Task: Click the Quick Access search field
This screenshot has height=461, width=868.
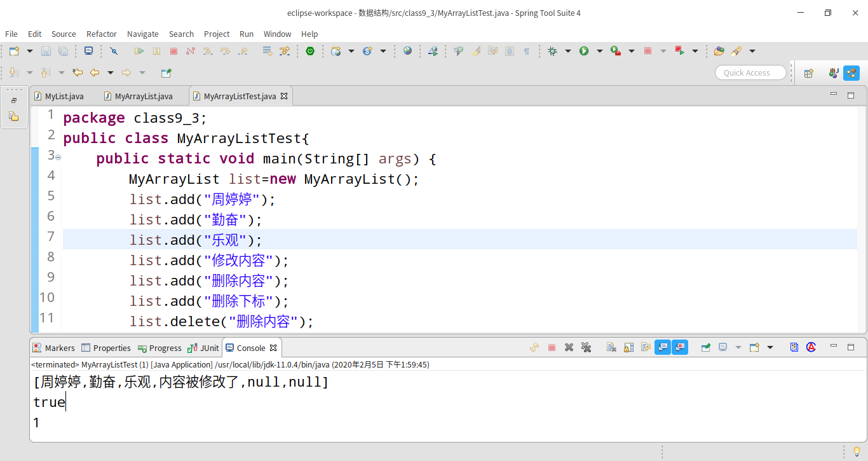Action: point(752,72)
